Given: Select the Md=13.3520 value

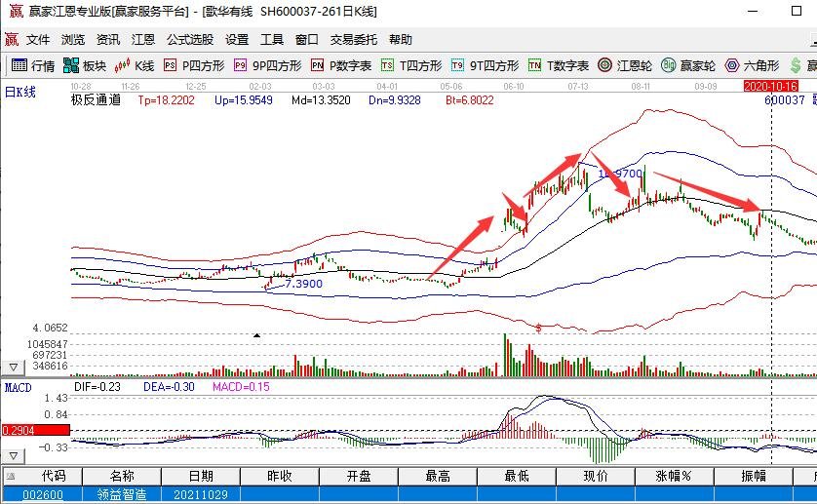Looking at the screenshot, I should pos(321,100).
